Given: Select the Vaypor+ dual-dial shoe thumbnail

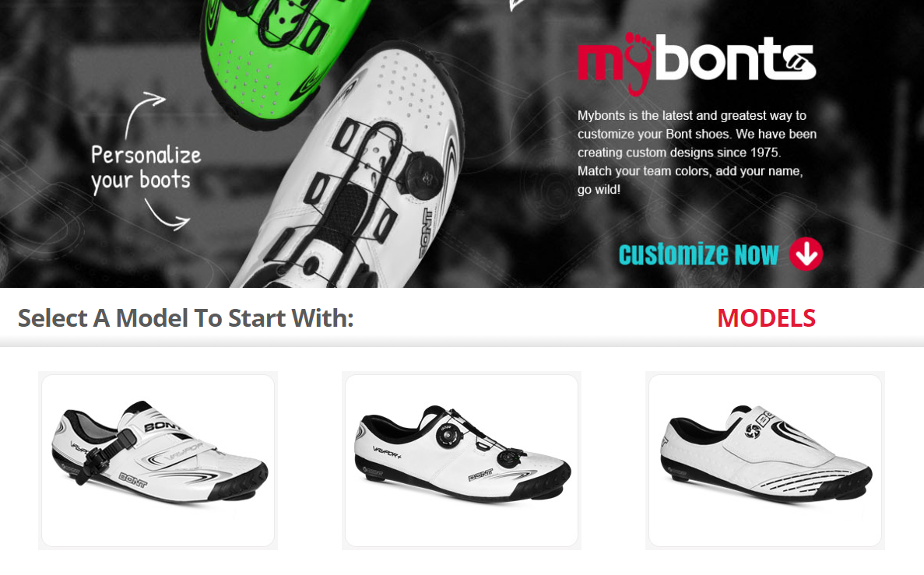Looking at the screenshot, I should point(462,461).
